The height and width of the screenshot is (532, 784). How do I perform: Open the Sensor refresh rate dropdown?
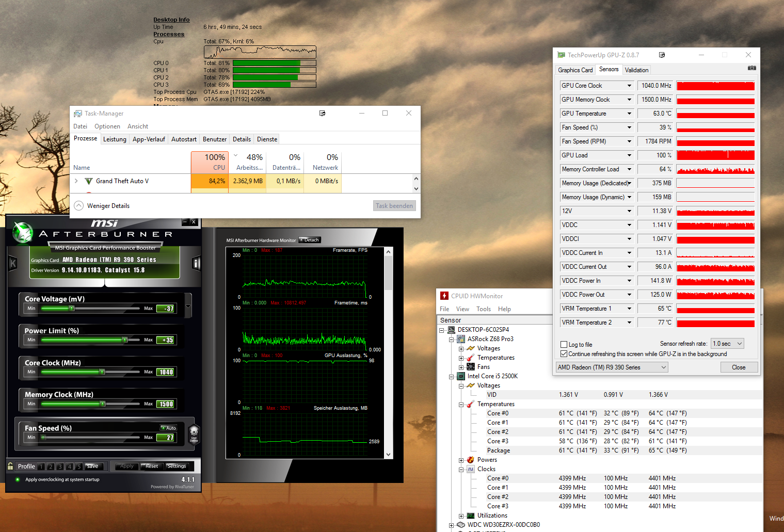(x=727, y=344)
